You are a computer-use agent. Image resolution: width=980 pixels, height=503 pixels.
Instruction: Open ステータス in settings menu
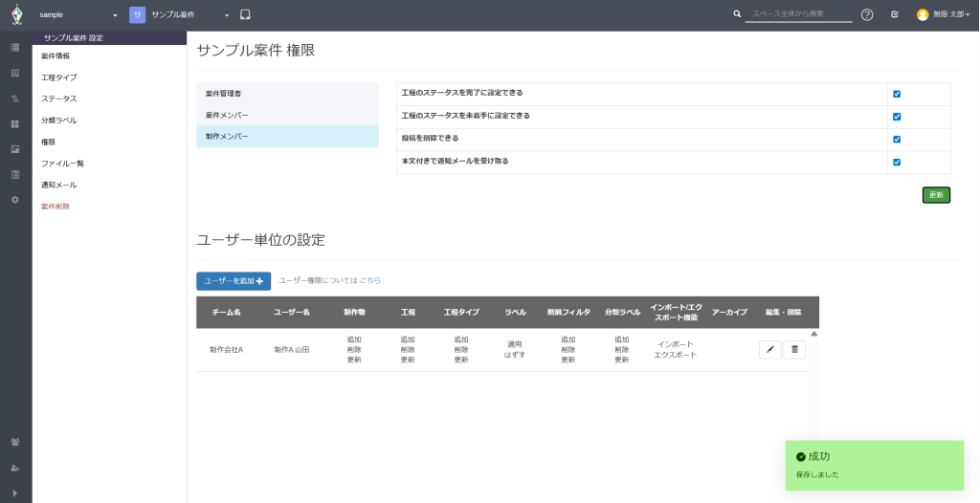click(x=59, y=98)
